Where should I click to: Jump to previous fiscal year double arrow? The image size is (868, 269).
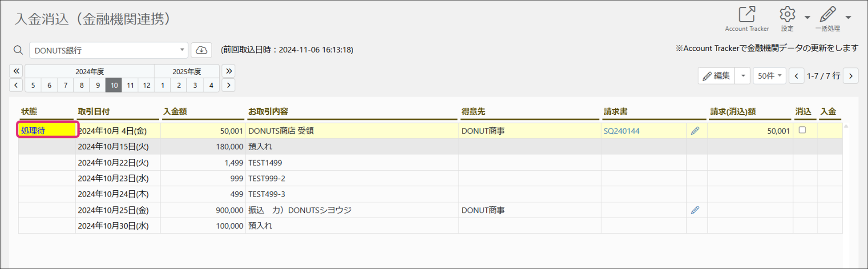pyautogui.click(x=16, y=71)
